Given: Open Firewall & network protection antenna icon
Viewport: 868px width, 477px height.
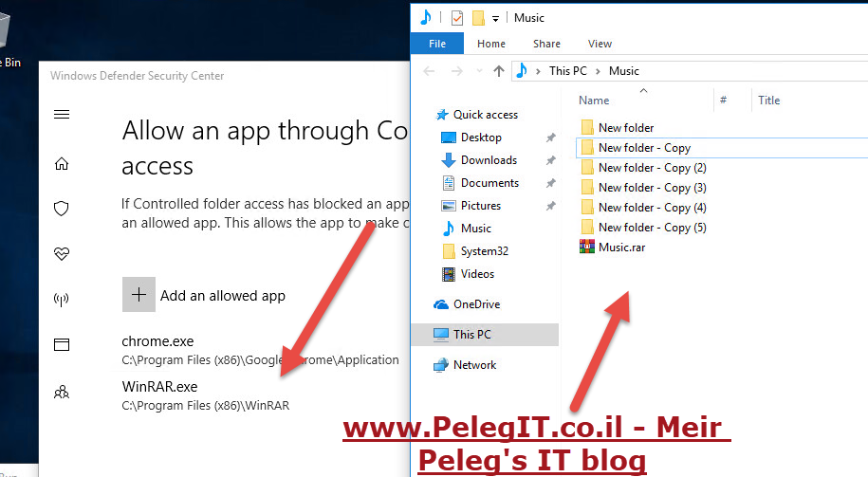Looking at the screenshot, I should pos(62,300).
